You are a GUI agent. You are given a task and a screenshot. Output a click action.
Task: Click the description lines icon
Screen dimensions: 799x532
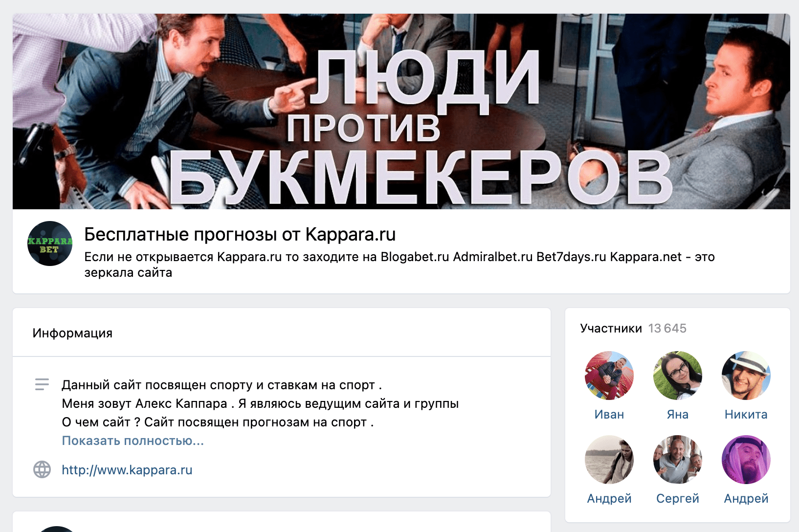click(x=42, y=384)
